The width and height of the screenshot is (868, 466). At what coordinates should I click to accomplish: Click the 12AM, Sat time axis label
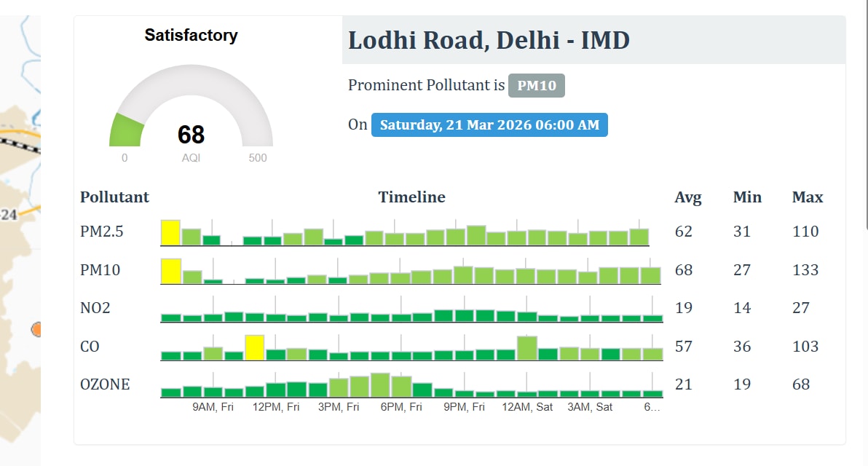click(527, 407)
